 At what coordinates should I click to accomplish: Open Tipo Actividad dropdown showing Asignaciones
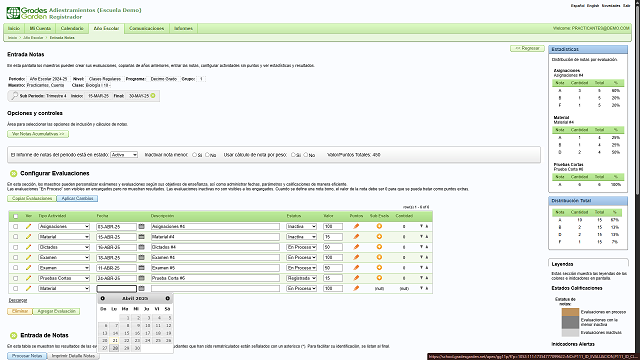(64, 226)
